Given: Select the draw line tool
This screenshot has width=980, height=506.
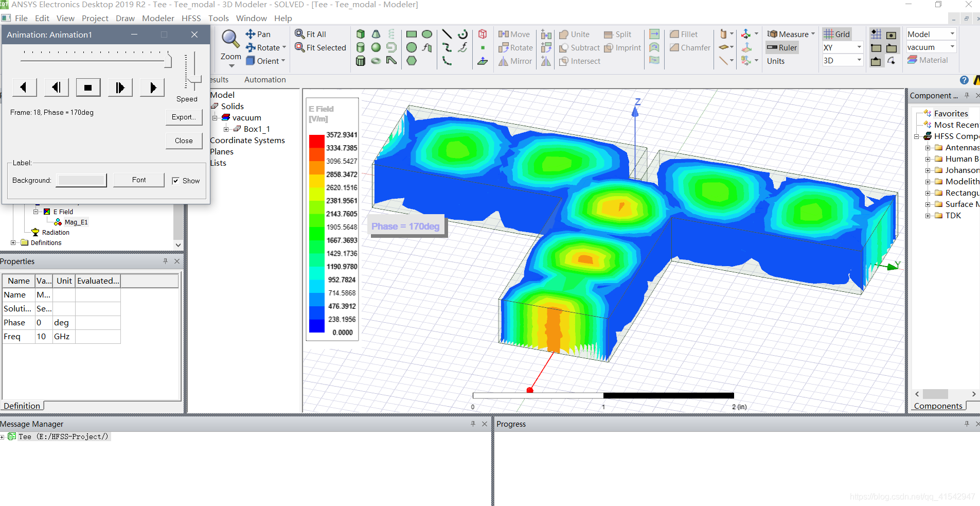Looking at the screenshot, I should pyautogui.click(x=447, y=34).
